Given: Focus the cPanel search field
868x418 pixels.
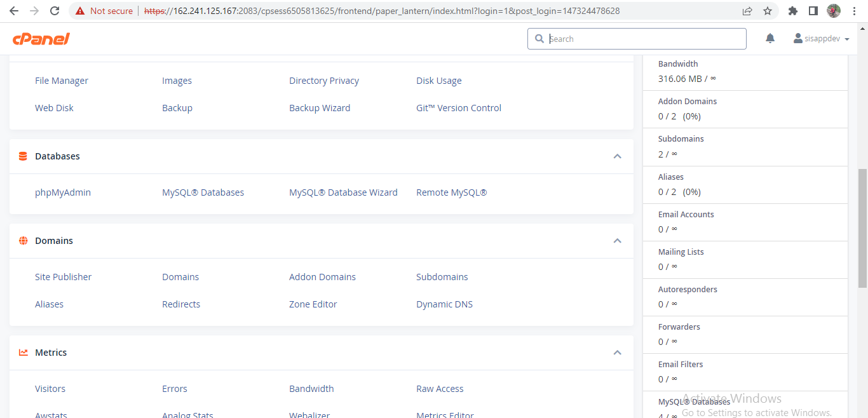Looking at the screenshot, I should [637, 39].
